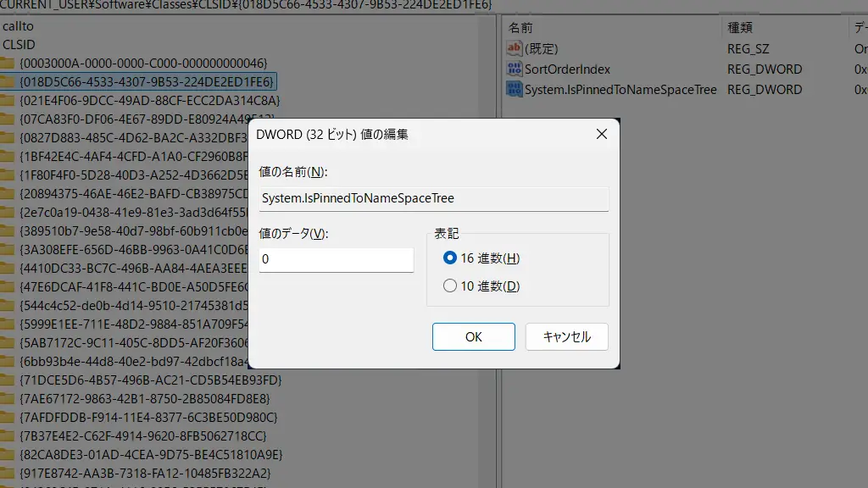This screenshot has height=488, width=868.
Task: Click the SortOrderIndex DWORD value icon
Action: tap(514, 69)
